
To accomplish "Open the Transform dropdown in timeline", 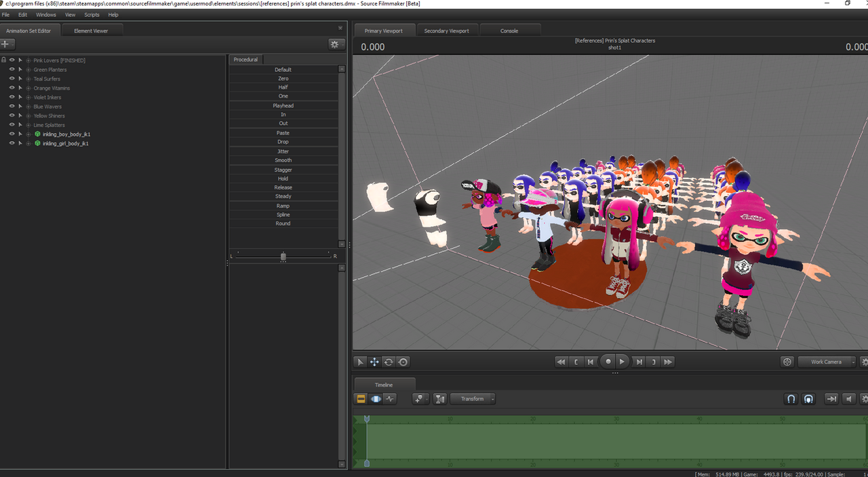I will [473, 399].
